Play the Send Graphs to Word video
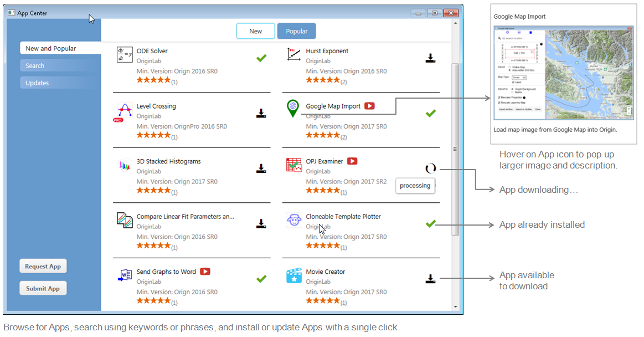Viewport: 644px width, 337px height. 205,272
